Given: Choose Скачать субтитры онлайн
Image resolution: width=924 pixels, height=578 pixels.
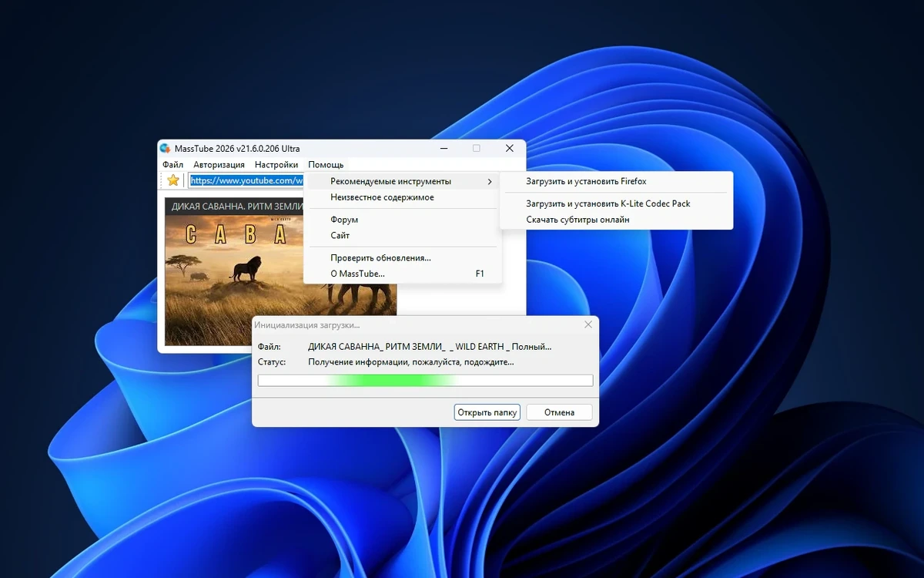Looking at the screenshot, I should click(x=616, y=220).
